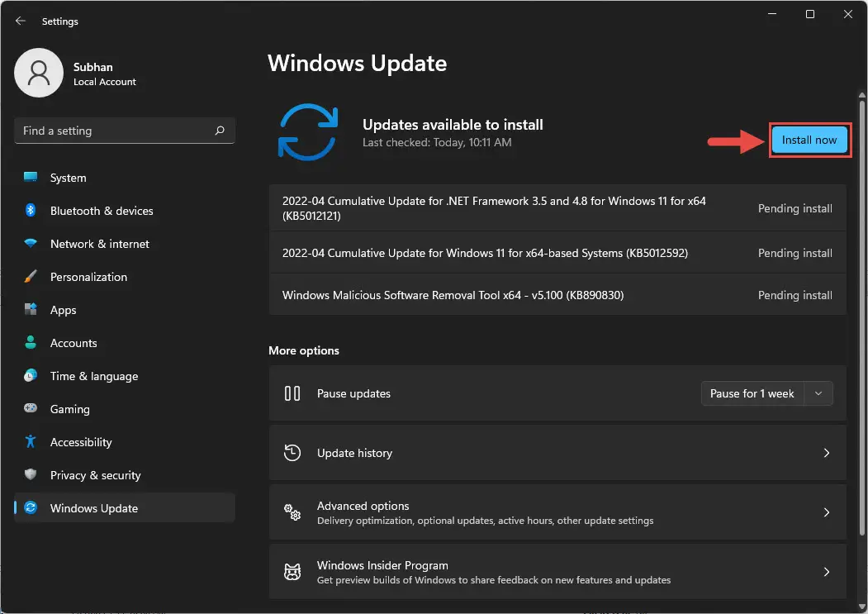Select Gaming in the sidebar

(125, 409)
